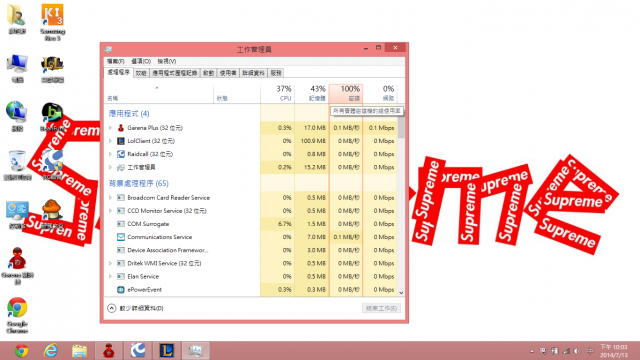Open the 檢視(V) menu
The height and width of the screenshot is (360, 640).
(167, 61)
